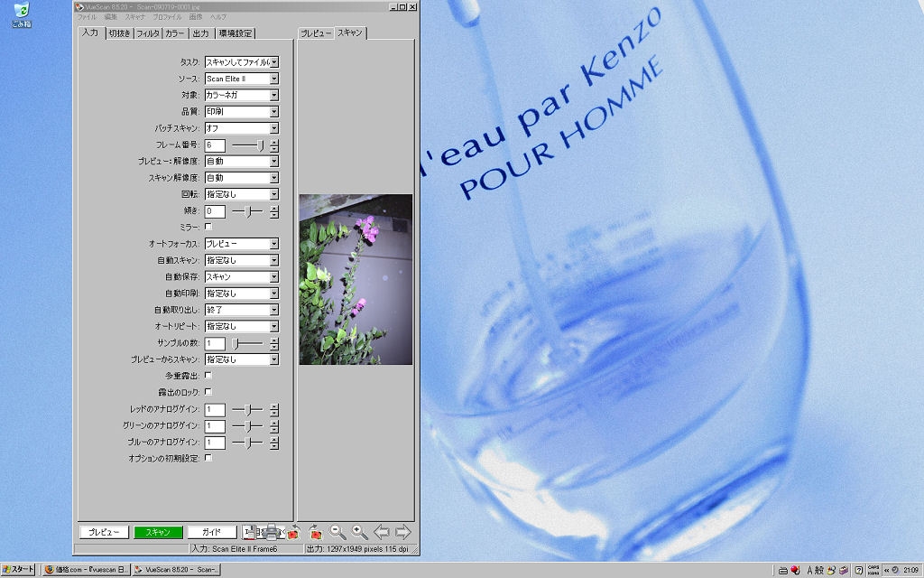Screen dimensions: 924x578
Task: Switch to the カラー tab
Action: [x=175, y=33]
